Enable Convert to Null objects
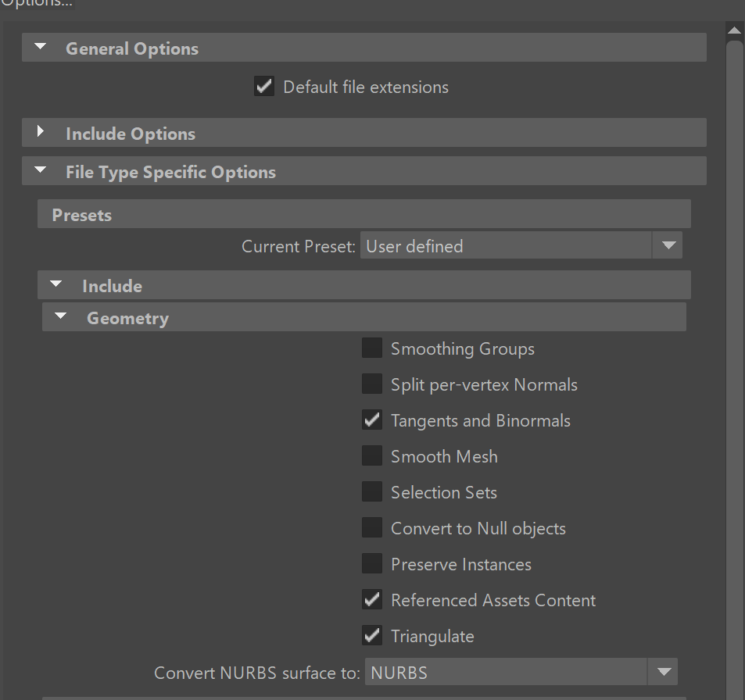The width and height of the screenshot is (745, 700). (372, 527)
